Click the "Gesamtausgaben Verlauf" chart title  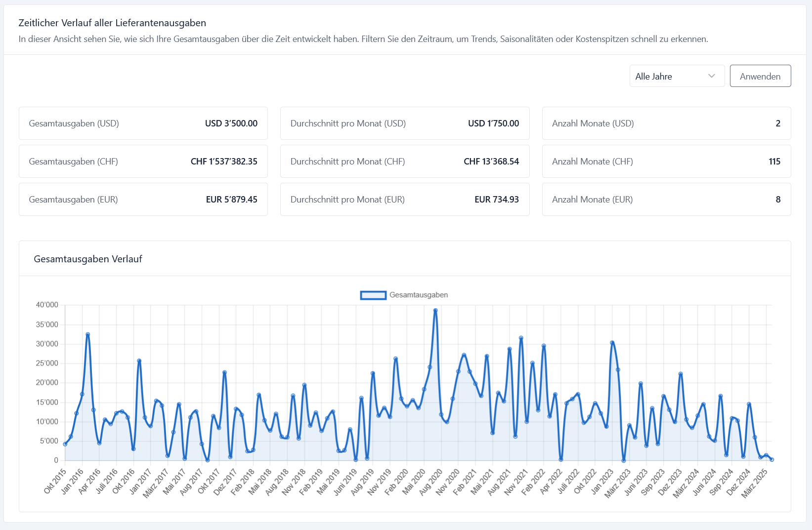88,259
